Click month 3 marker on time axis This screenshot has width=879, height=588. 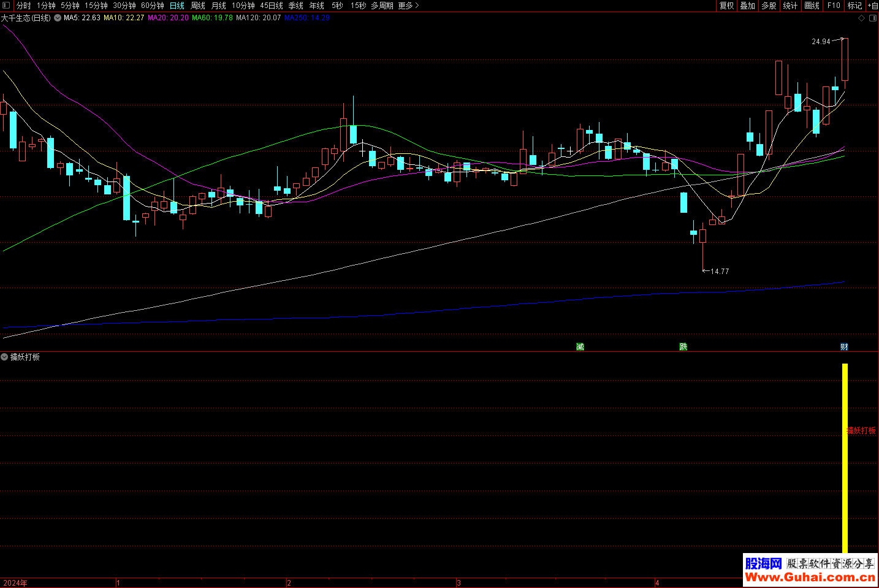pyautogui.click(x=459, y=583)
